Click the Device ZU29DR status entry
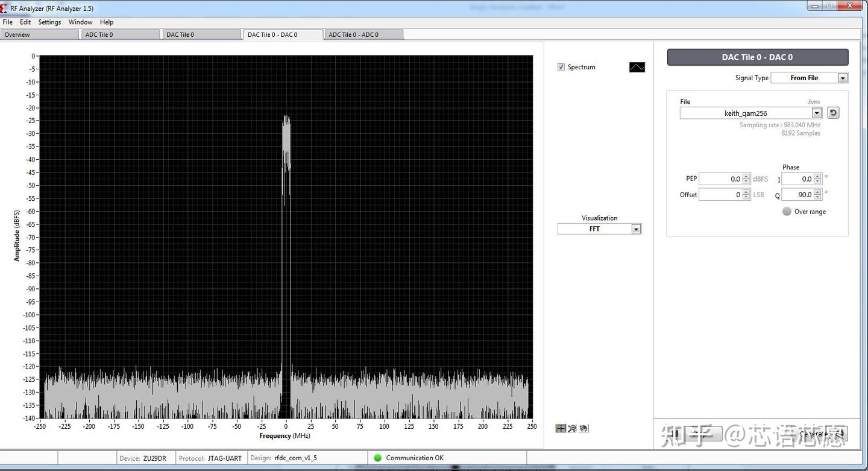The height and width of the screenshot is (471, 868). tap(143, 458)
